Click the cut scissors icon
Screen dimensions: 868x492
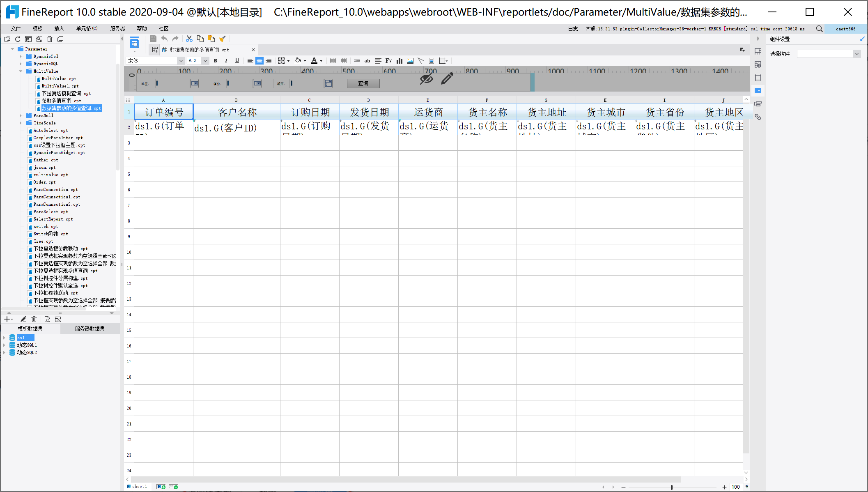189,39
